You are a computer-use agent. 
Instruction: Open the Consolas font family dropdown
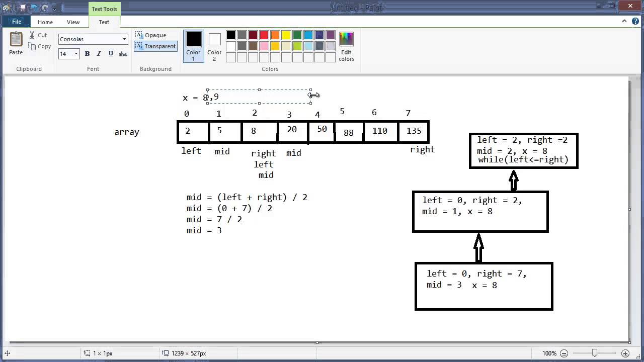[x=124, y=39]
